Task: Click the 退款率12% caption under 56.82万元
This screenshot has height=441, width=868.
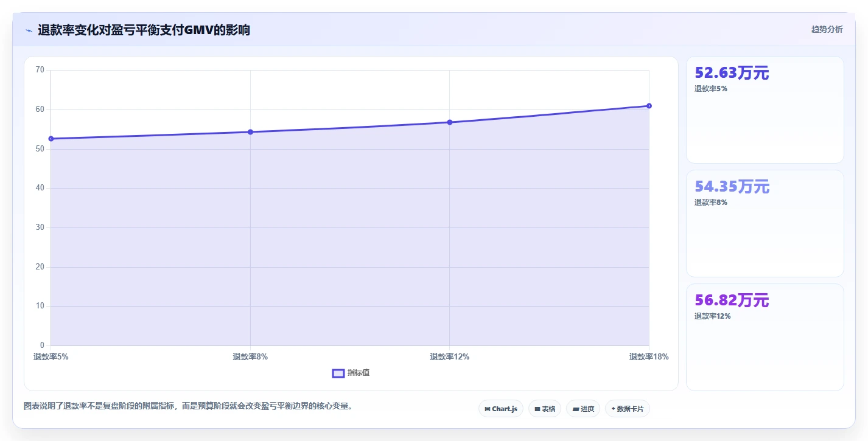Action: (x=713, y=316)
